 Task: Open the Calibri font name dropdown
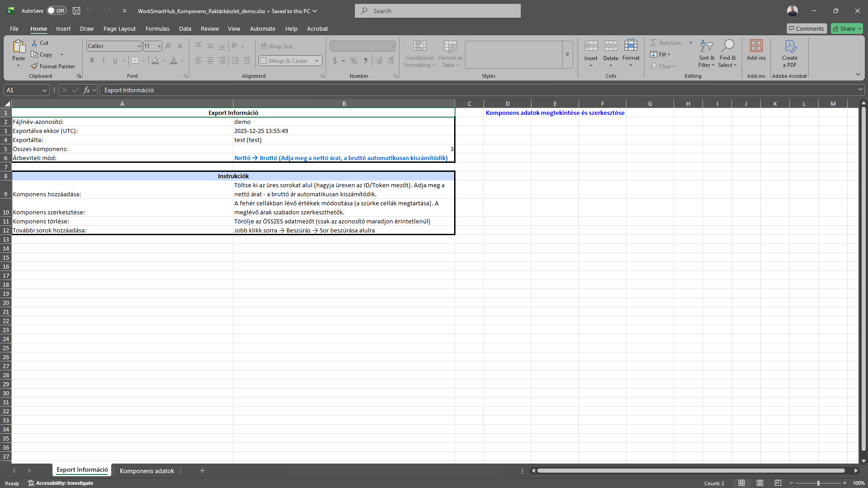pyautogui.click(x=139, y=46)
